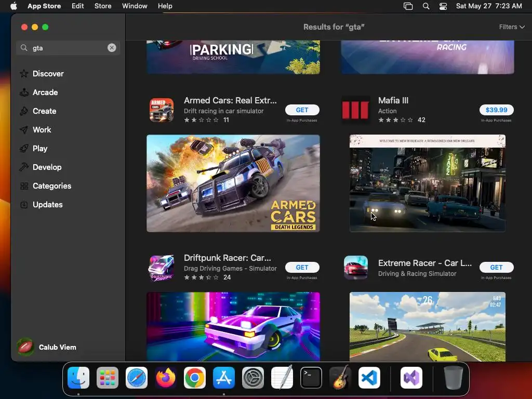532x399 pixels.
Task: Open the Store menu
Action: pyautogui.click(x=103, y=6)
